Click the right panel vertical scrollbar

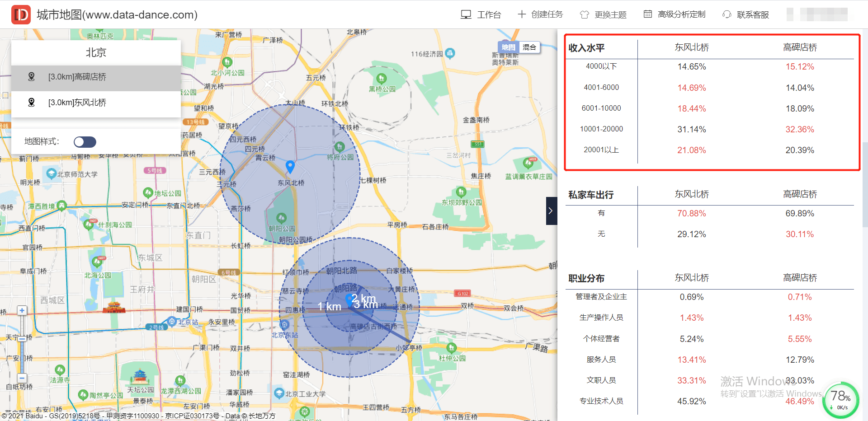tap(865, 184)
